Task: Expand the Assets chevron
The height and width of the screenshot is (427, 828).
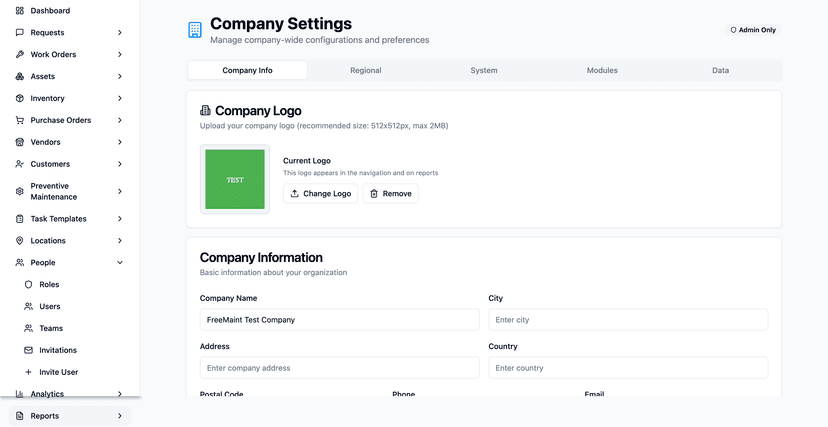Action: click(x=120, y=76)
